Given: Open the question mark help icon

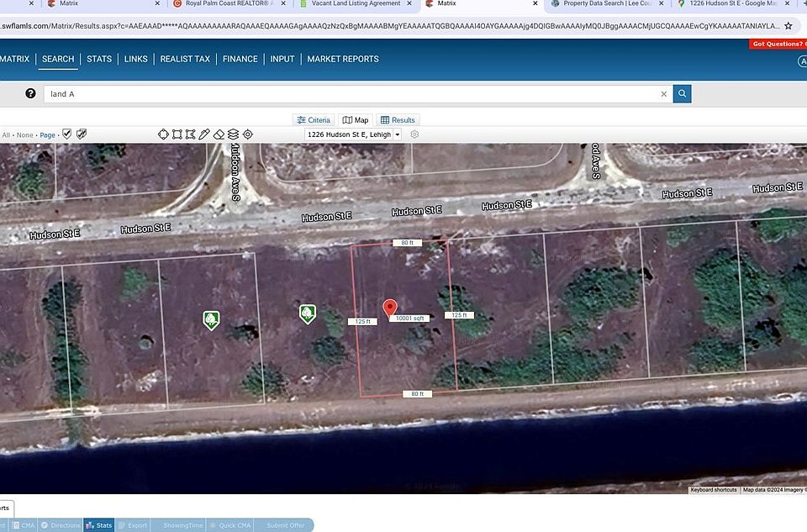Looking at the screenshot, I should coord(30,93).
